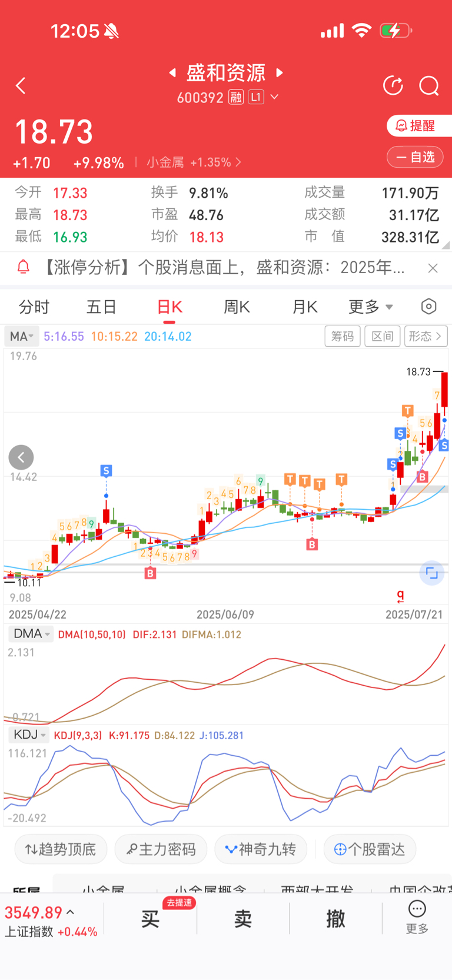Open chart settings hexagon icon
452x980 pixels.
(x=429, y=307)
